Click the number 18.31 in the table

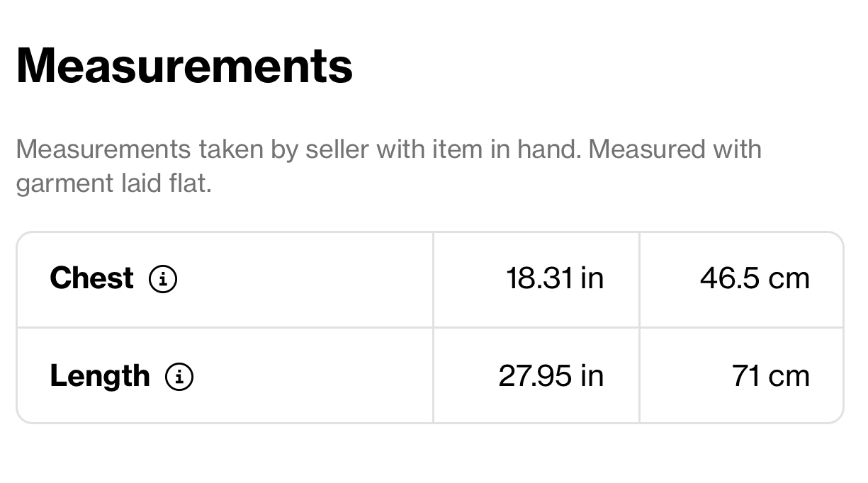click(539, 278)
